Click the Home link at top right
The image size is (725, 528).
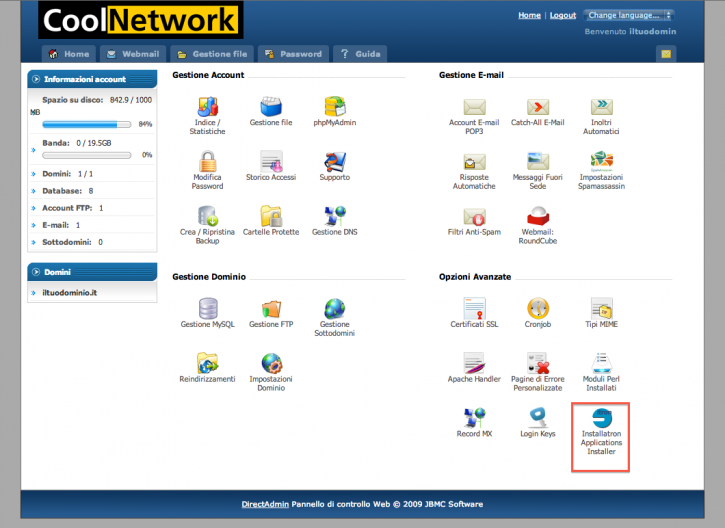pos(529,15)
